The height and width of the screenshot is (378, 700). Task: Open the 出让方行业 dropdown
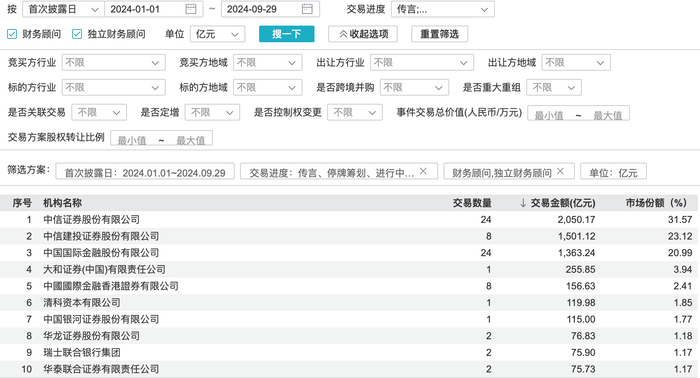[421, 62]
